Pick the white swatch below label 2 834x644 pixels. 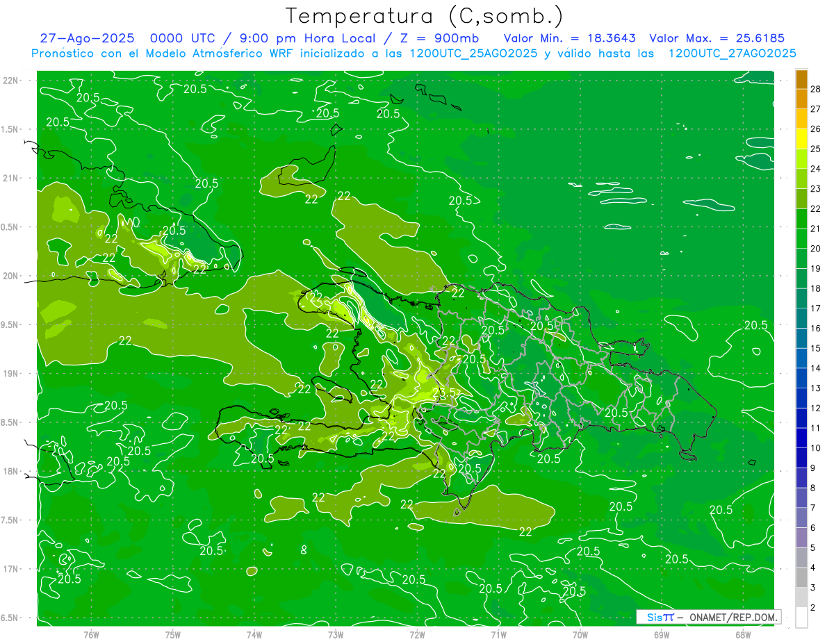coord(801,617)
